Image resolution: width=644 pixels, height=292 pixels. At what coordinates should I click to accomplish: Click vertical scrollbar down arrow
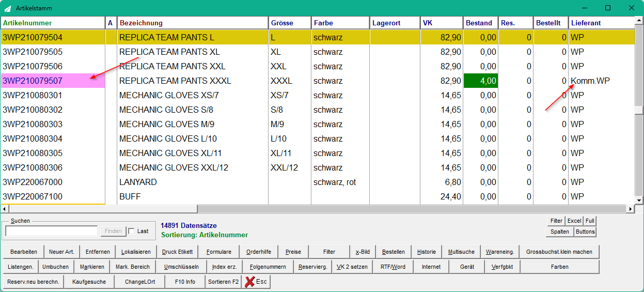[x=639, y=201]
